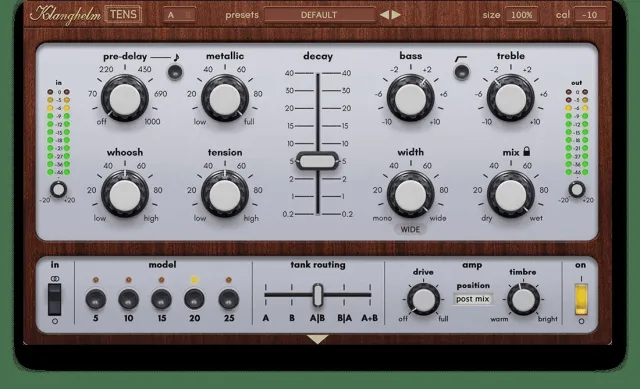The height and width of the screenshot is (389, 640).
Task: Toggle the mix lock icon
Action: click(527, 151)
